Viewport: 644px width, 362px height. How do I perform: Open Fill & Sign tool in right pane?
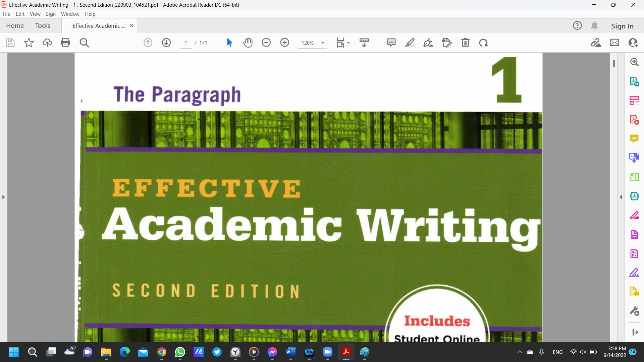click(634, 273)
